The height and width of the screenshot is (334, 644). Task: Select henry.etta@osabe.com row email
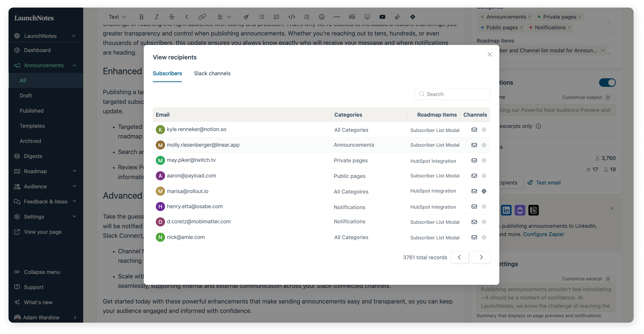pyautogui.click(x=195, y=207)
